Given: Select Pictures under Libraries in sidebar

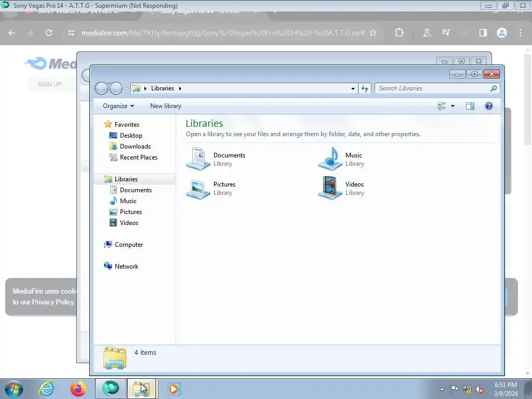Looking at the screenshot, I should 130,212.
